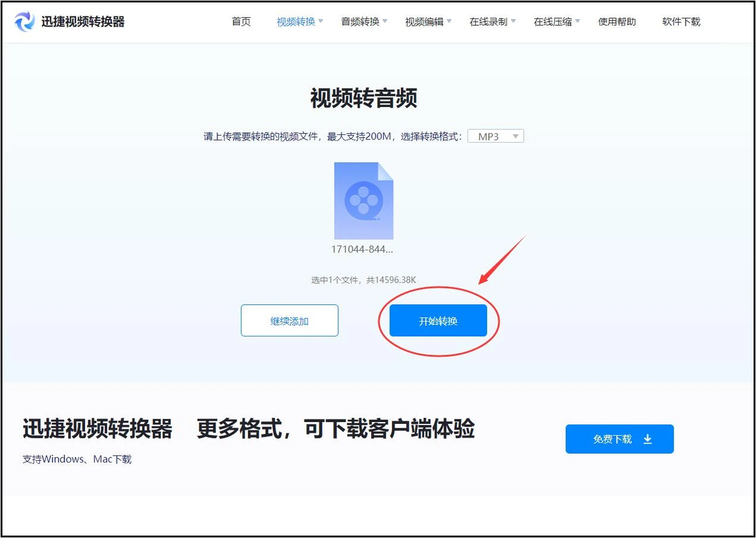This screenshot has width=756, height=538.
Task: Open the 视频转换 dropdown arrow
Action: click(322, 21)
